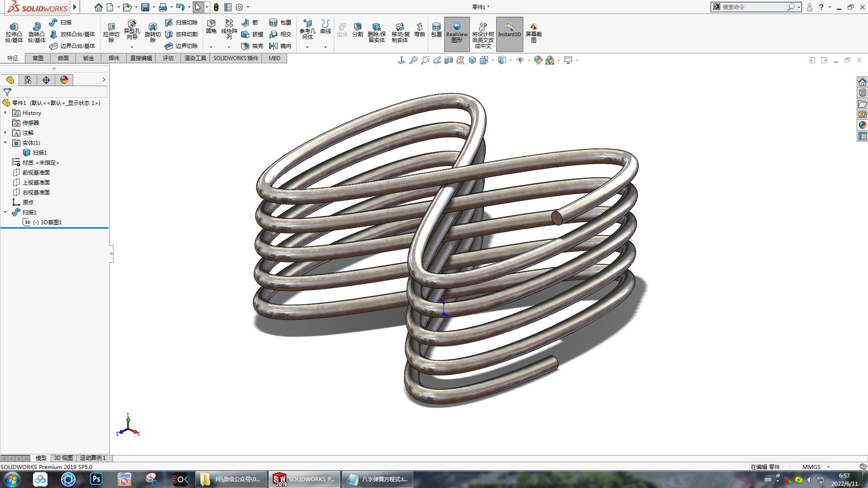This screenshot has width=868, height=488.
Task: Select the 抽壳 shell tool
Action: pos(252,46)
